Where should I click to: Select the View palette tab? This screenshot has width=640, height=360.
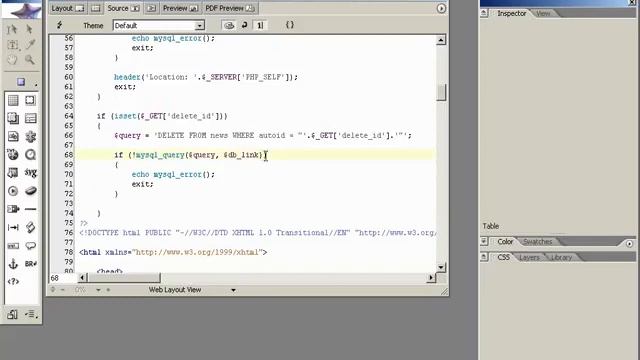[543, 13]
